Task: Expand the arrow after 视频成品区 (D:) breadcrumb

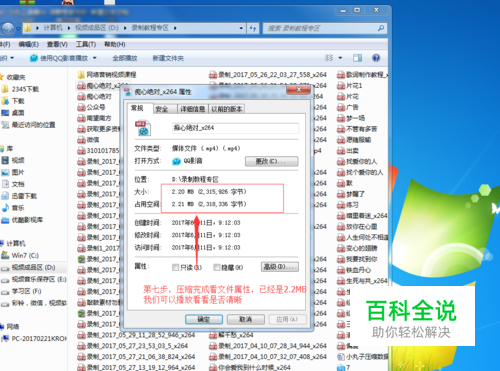Action: click(125, 28)
